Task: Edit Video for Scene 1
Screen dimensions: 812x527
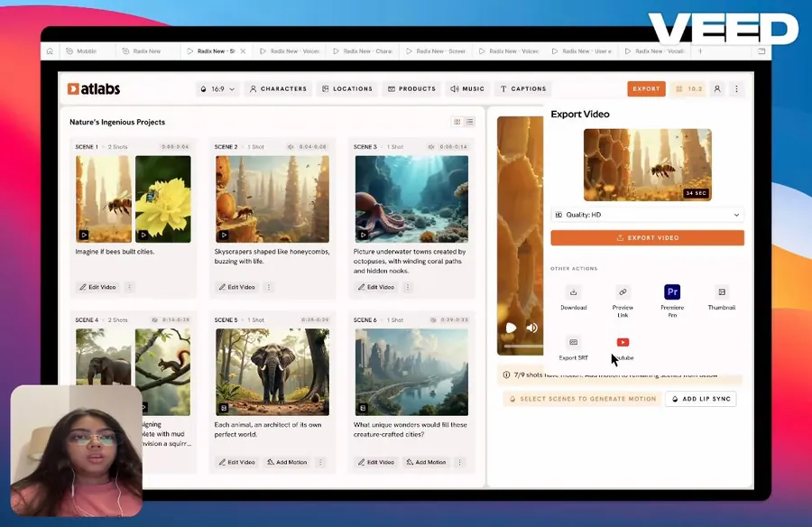Action: click(97, 287)
